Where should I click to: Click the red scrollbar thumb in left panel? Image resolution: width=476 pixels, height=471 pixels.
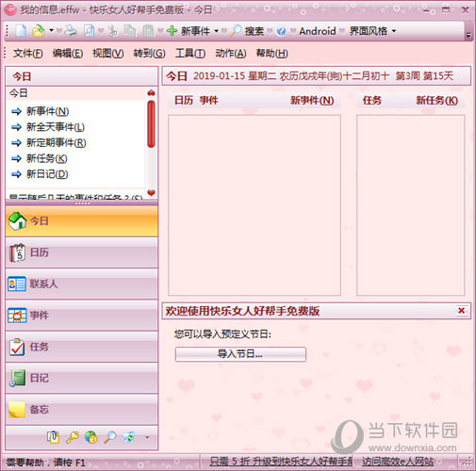(x=151, y=124)
